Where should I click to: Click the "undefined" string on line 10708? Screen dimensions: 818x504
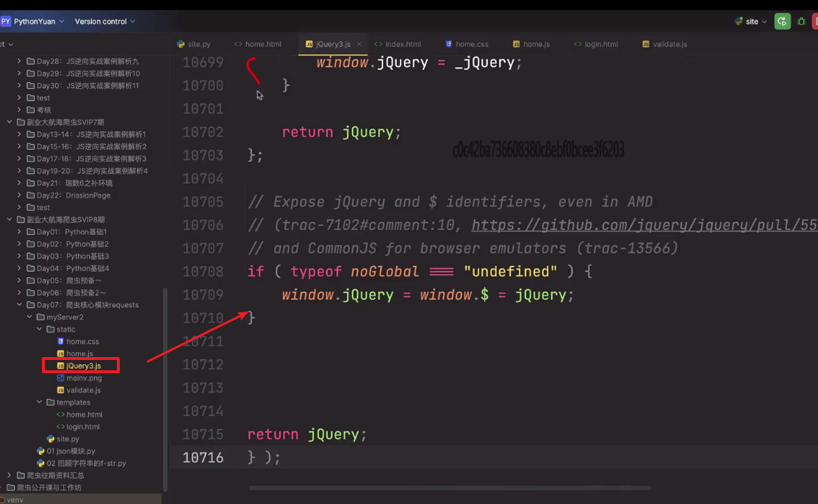(510, 271)
